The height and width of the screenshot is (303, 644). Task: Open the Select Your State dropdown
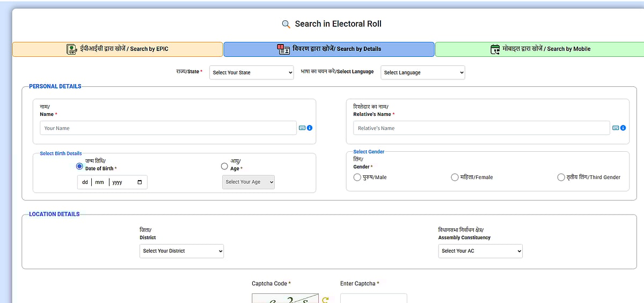tap(251, 72)
